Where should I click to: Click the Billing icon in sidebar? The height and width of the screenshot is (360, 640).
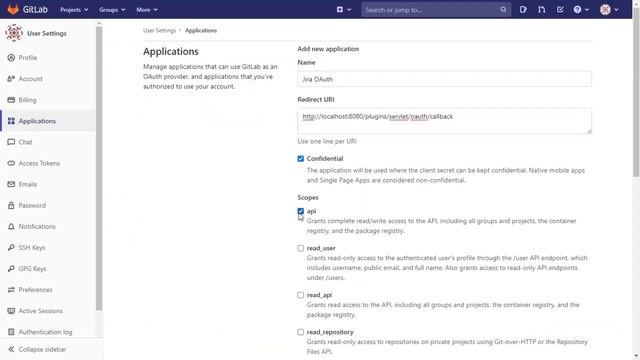pyautogui.click(x=11, y=100)
